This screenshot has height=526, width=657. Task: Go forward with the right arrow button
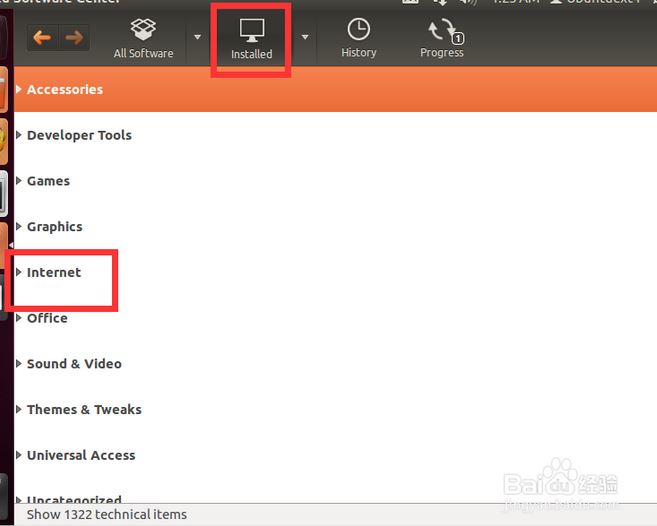[74, 38]
